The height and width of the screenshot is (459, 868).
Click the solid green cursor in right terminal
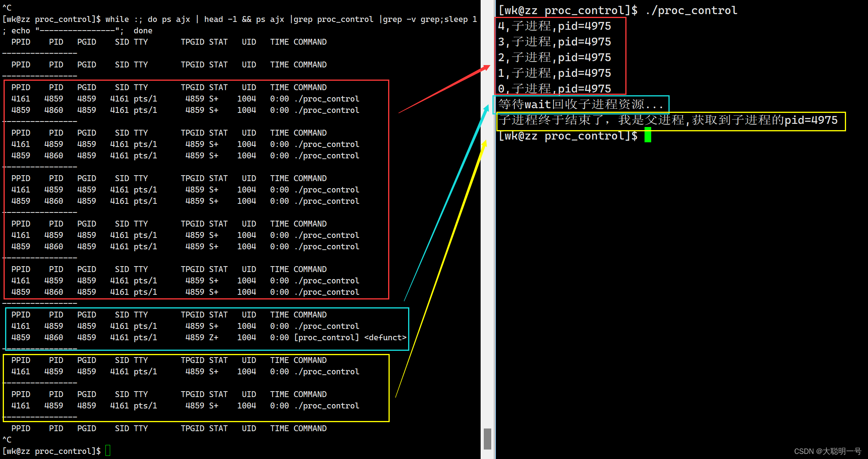pyautogui.click(x=648, y=135)
